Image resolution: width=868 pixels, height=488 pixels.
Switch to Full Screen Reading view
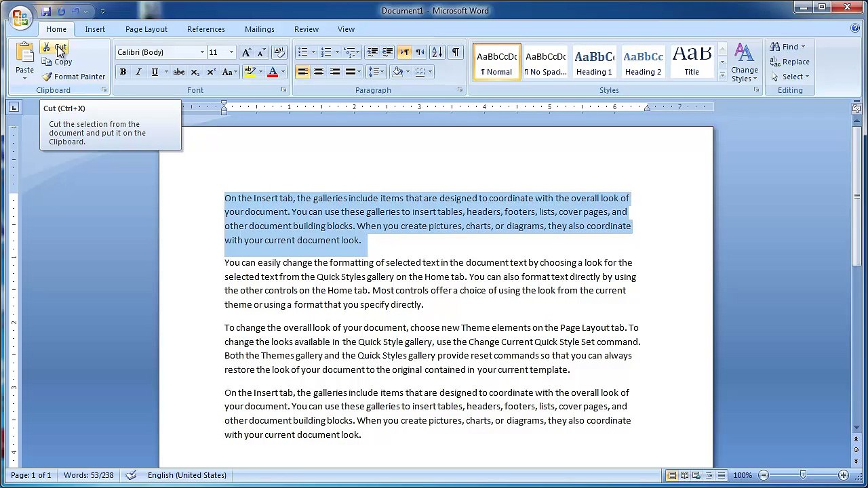685,475
